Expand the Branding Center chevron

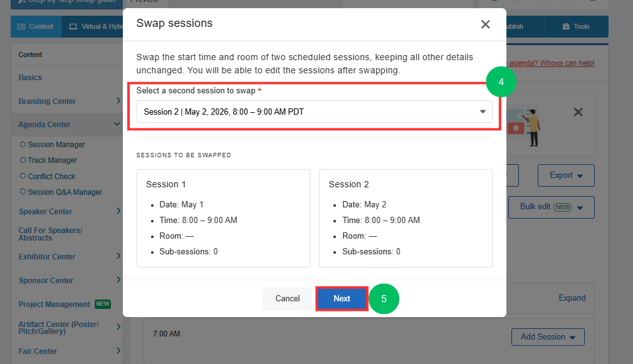click(118, 100)
